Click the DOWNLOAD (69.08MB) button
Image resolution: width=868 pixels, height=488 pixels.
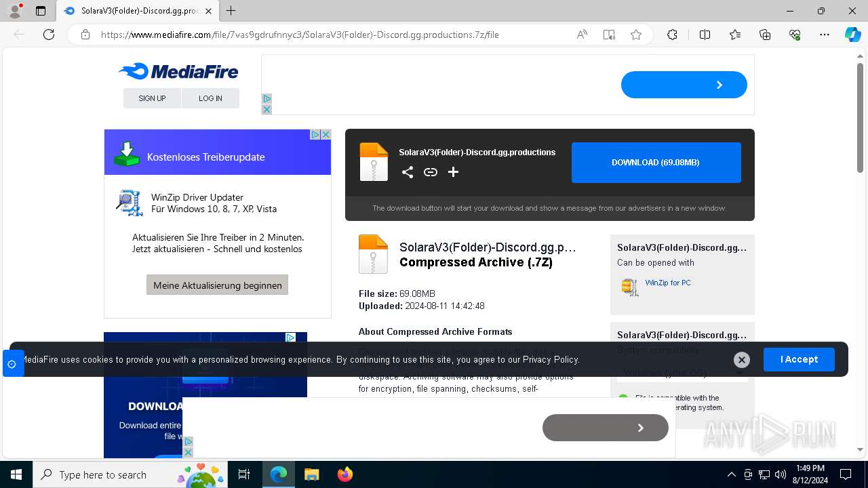(x=656, y=163)
